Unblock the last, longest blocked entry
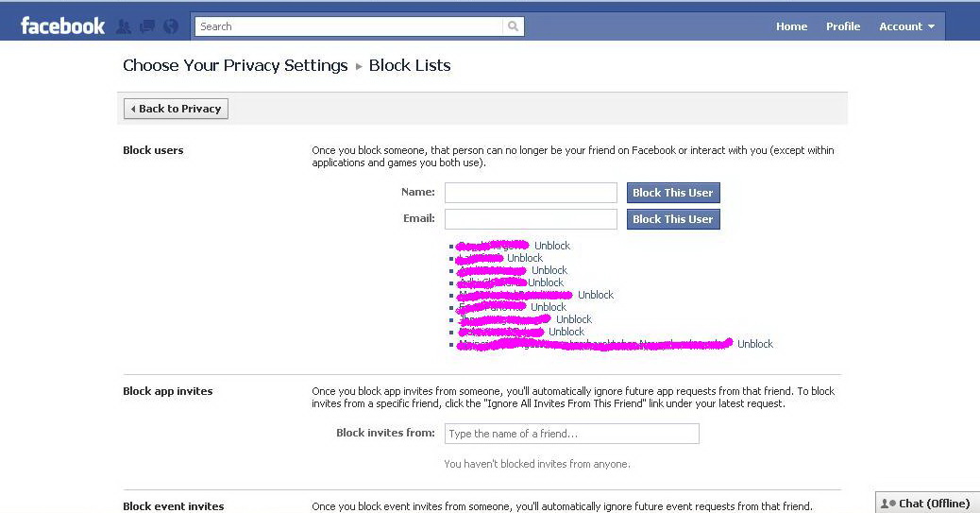 [x=755, y=344]
